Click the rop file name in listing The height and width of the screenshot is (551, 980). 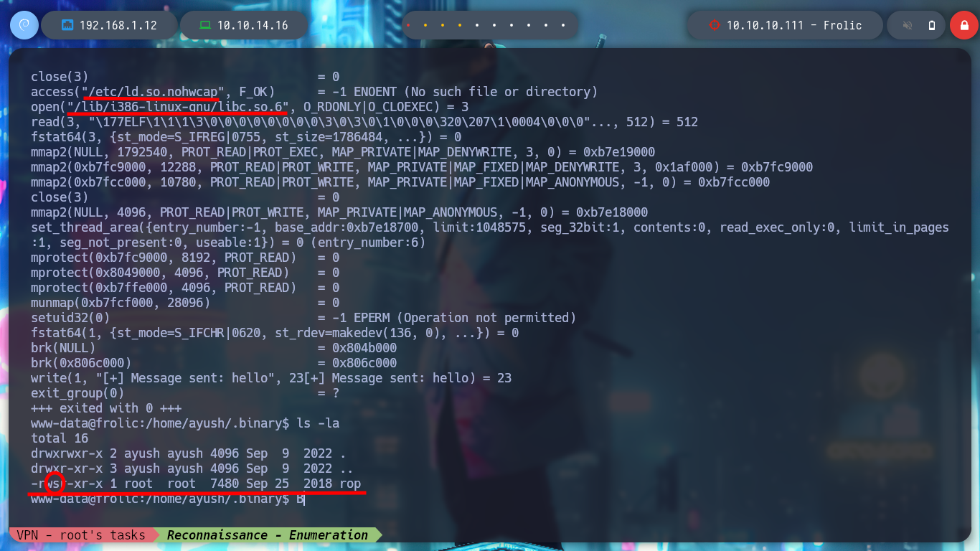350,484
